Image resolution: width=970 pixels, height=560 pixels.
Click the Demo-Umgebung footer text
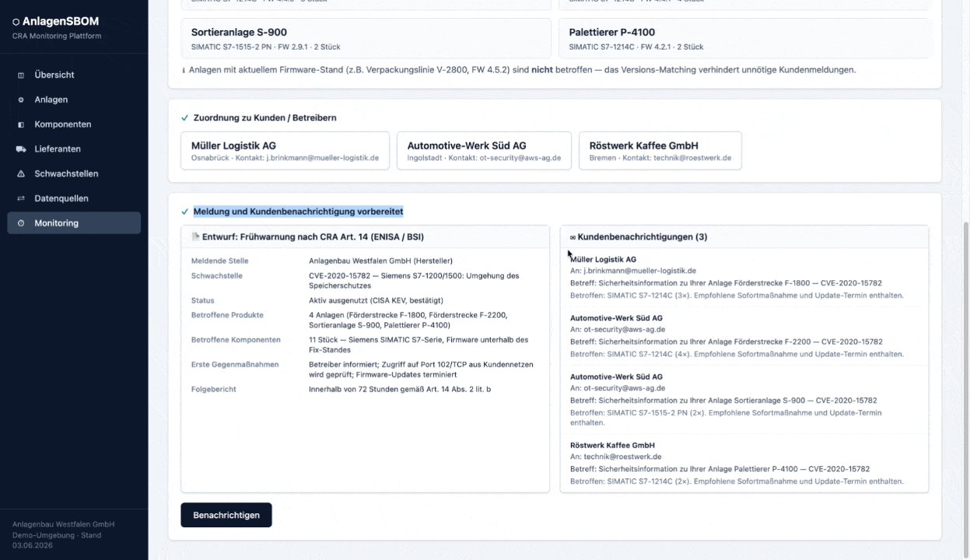click(57, 536)
